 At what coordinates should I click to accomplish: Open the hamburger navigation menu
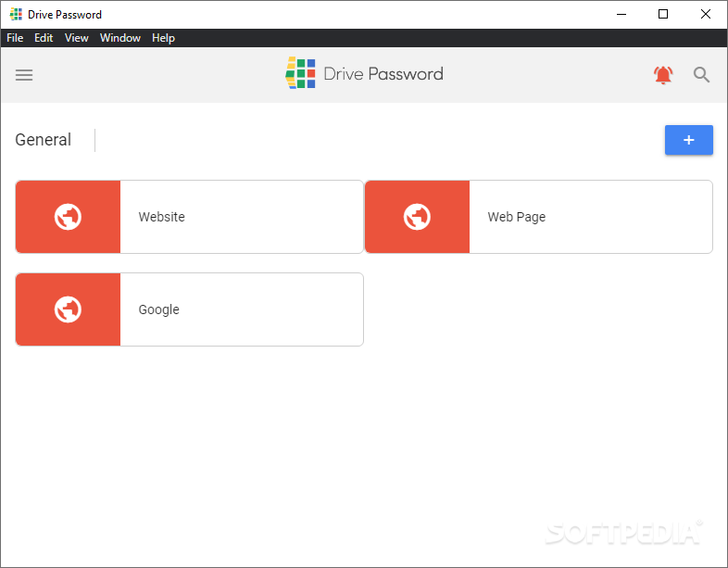24,75
